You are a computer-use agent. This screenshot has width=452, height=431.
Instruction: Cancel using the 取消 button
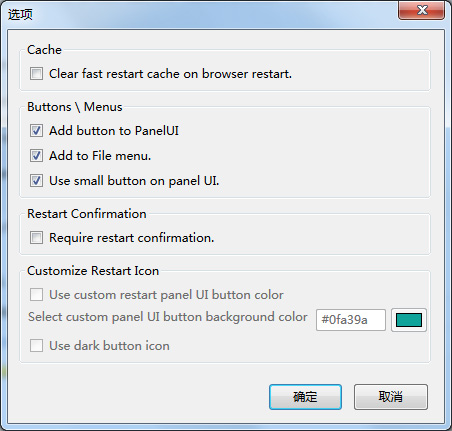(x=391, y=397)
